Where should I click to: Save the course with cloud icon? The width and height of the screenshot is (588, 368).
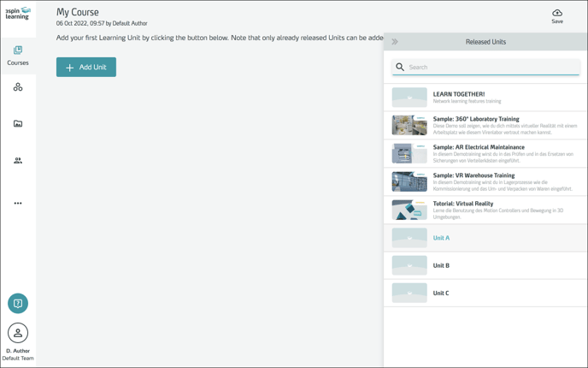tap(556, 16)
